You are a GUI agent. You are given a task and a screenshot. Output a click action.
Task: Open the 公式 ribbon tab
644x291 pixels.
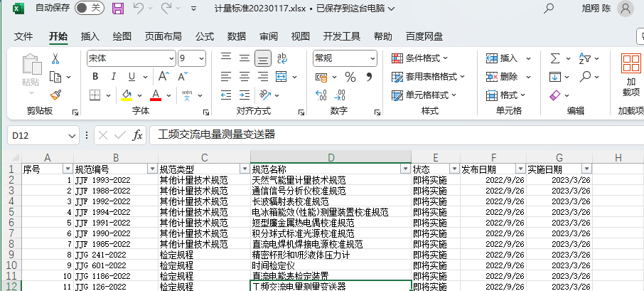click(x=205, y=36)
